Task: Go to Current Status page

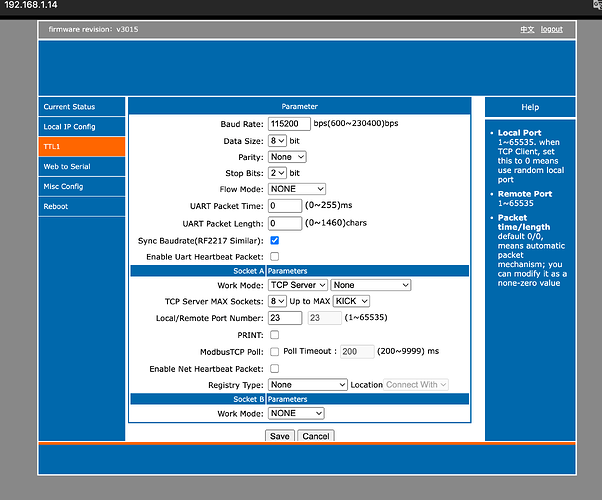Action: (x=82, y=107)
